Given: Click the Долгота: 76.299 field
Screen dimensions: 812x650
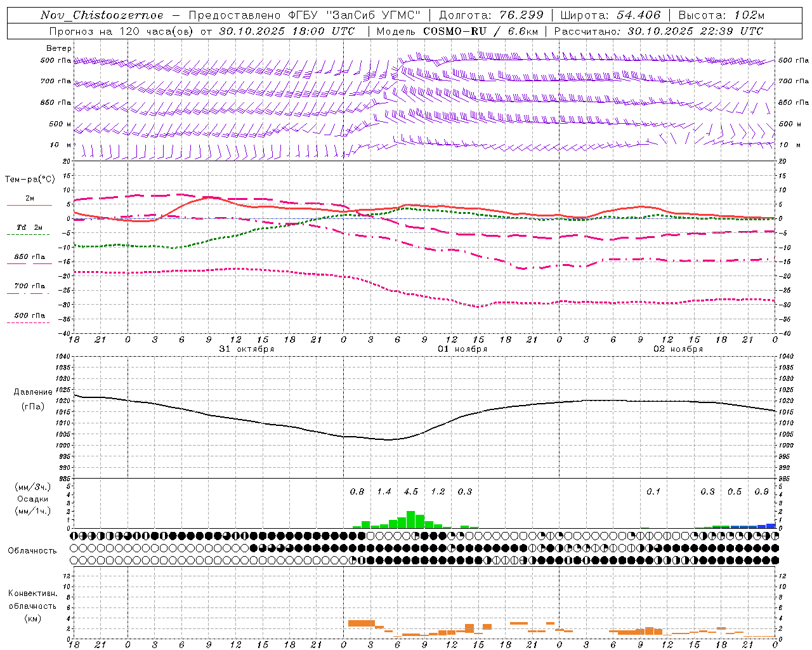Looking at the screenshot, I should coord(491,15).
